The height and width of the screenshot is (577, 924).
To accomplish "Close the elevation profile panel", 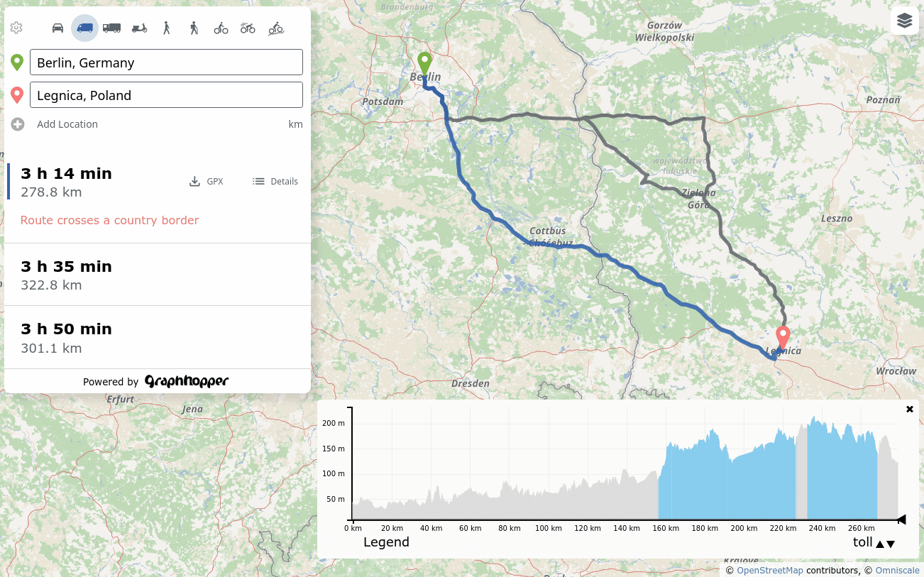I will click(910, 409).
